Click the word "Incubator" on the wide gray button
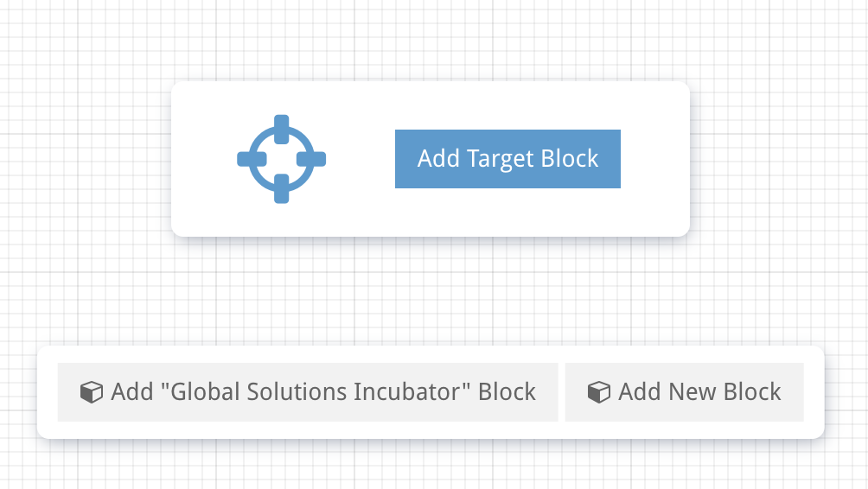Viewport: 868px width, 489px height. click(x=407, y=391)
